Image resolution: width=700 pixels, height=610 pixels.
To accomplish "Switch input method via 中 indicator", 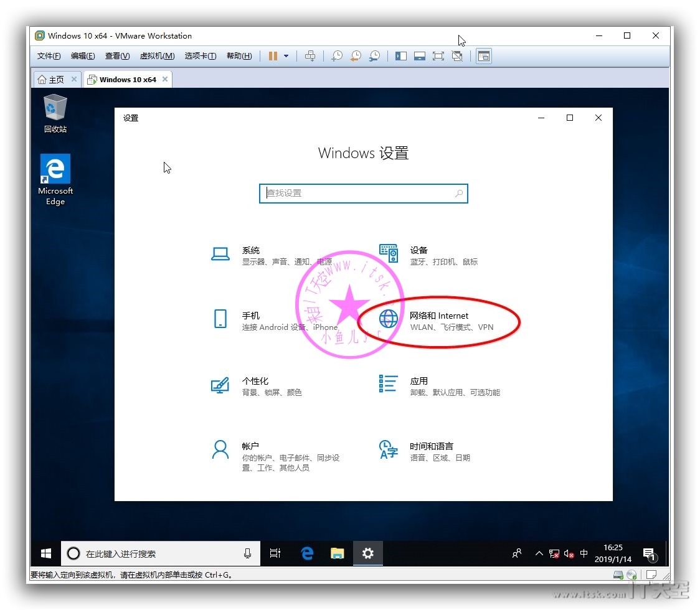I will 584,553.
